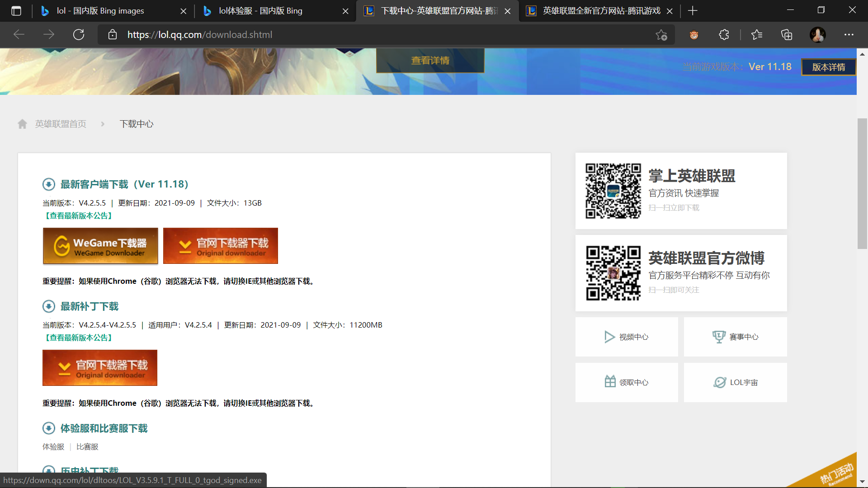Open the 体验服 link
The height and width of the screenshot is (488, 868).
53,447
